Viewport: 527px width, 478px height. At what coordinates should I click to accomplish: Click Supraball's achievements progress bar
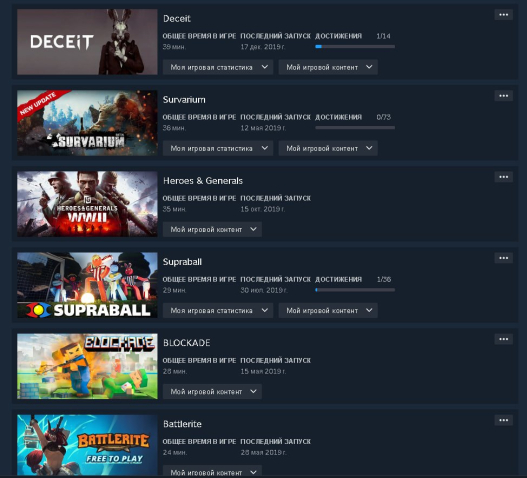355,290
